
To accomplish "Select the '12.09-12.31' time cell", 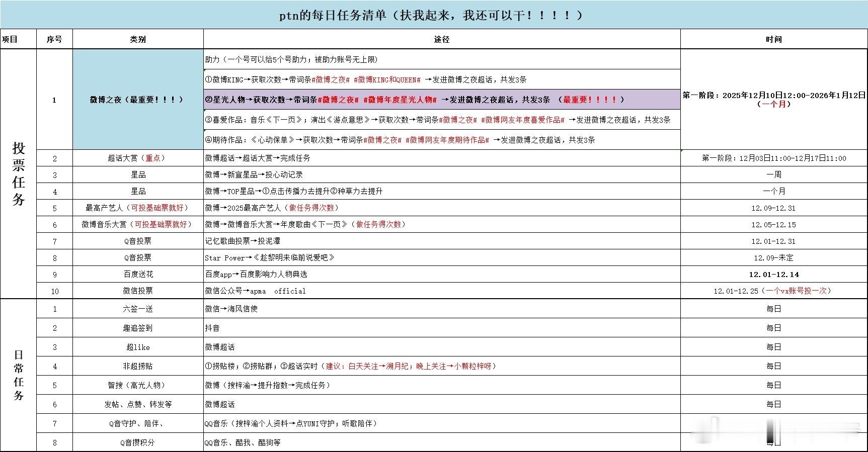I will point(774,208).
